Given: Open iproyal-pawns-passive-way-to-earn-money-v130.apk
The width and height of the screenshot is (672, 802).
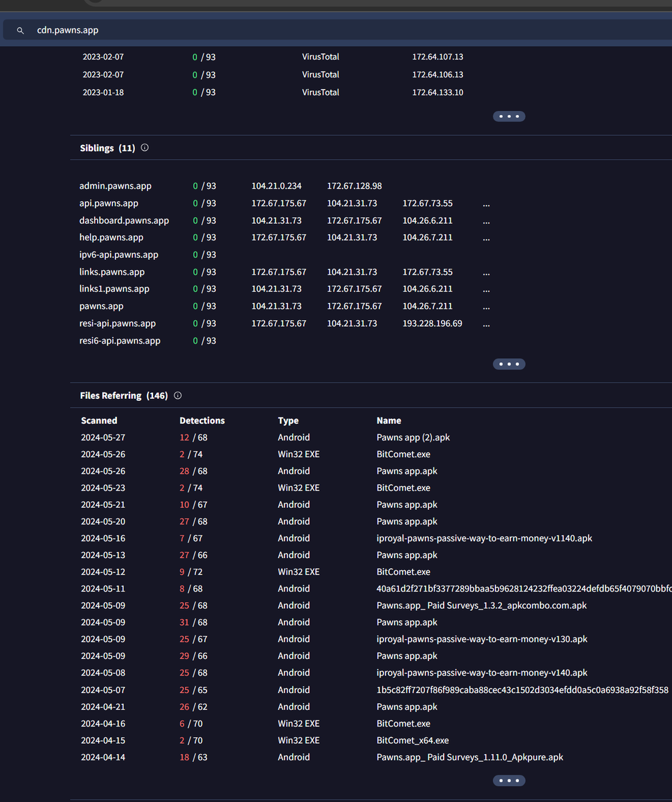Looking at the screenshot, I should [x=482, y=639].
